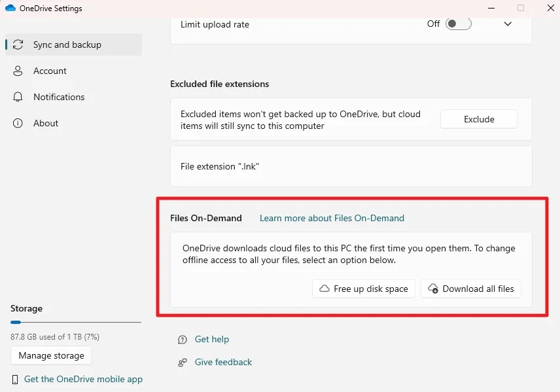Viewport: 560px width, 392px height.
Task: Open the Notifications section
Action: 74,97
